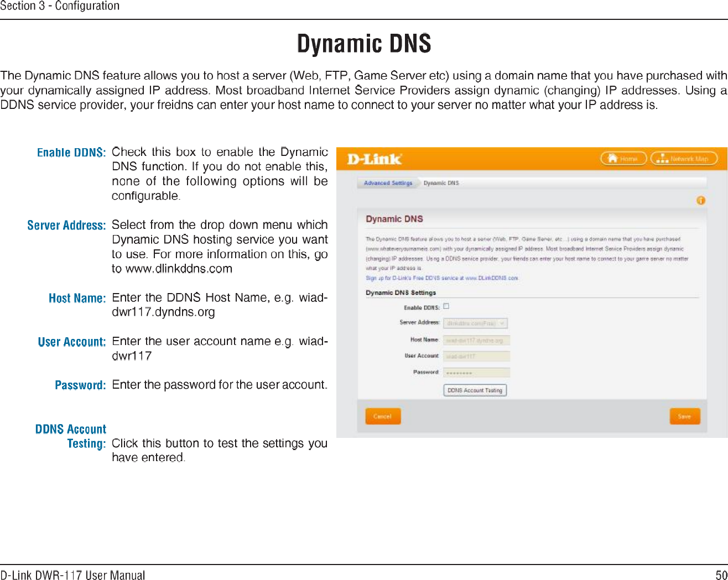Screen dimensions: 728x580
Task: Click the 'DDNS Account Testing:' manual label
Action: (71, 436)
